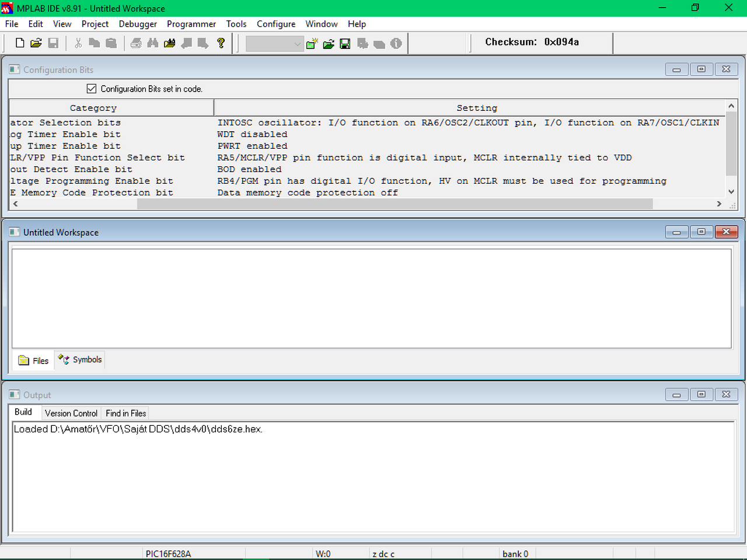Select the 'WDT disabled' setting
Viewport: 747px width, 560px height.
coord(252,134)
